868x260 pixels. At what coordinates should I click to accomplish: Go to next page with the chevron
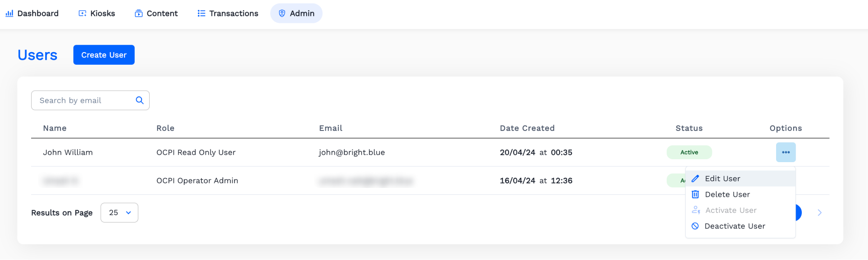819,213
